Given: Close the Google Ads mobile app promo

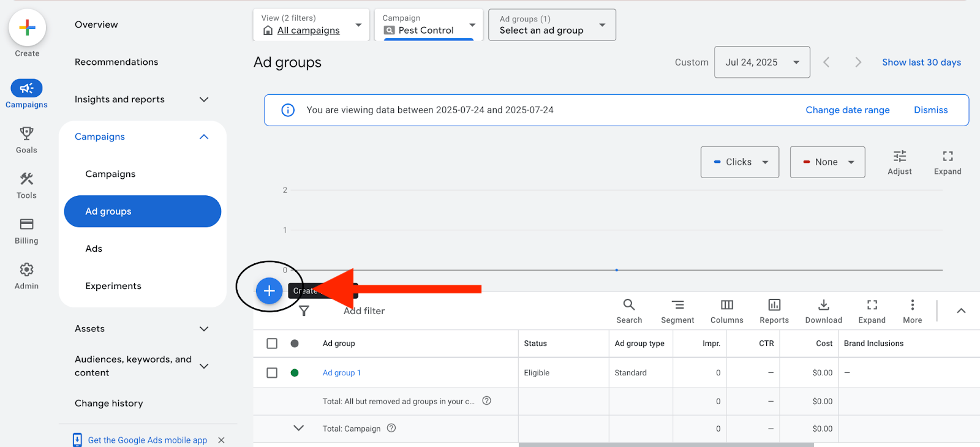Looking at the screenshot, I should tap(221, 440).
